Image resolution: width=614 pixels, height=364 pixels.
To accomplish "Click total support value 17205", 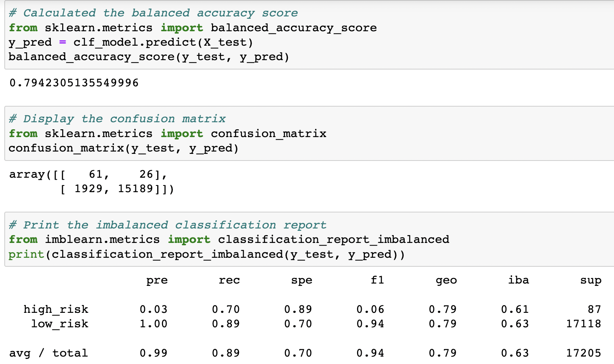I will (583, 353).
